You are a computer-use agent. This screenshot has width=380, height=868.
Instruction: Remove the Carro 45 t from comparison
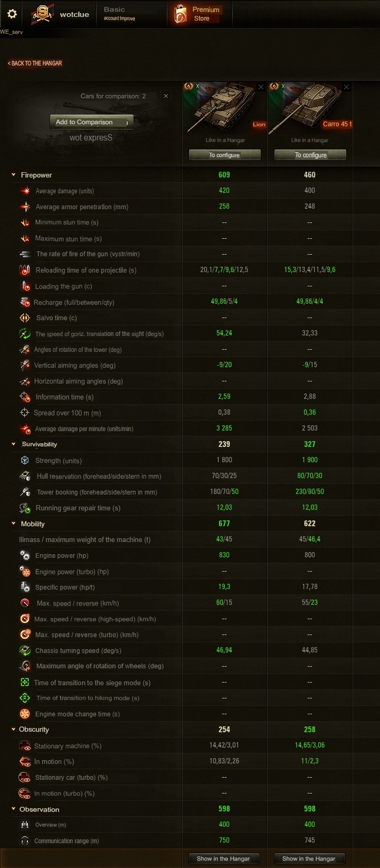click(x=347, y=87)
